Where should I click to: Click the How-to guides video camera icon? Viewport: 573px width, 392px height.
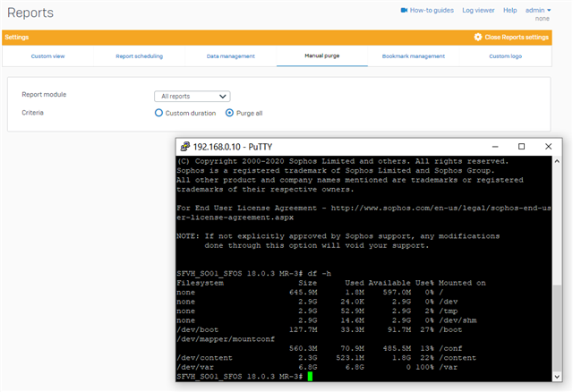(x=404, y=10)
